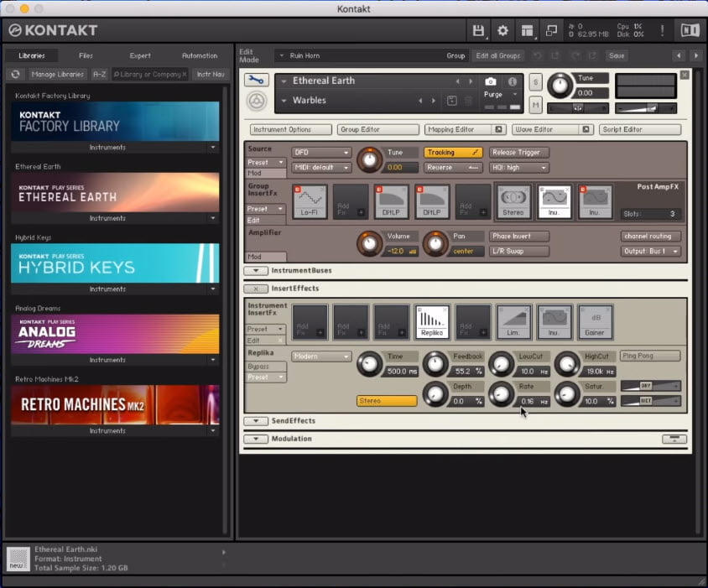Expand the SendEffects section
The height and width of the screenshot is (588, 708).
click(256, 421)
